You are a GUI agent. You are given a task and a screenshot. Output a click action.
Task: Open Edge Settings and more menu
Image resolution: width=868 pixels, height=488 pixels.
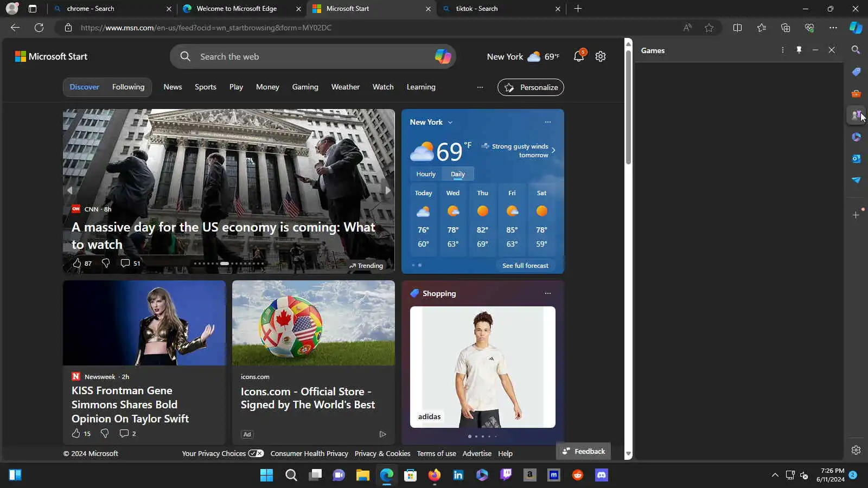coord(833,28)
